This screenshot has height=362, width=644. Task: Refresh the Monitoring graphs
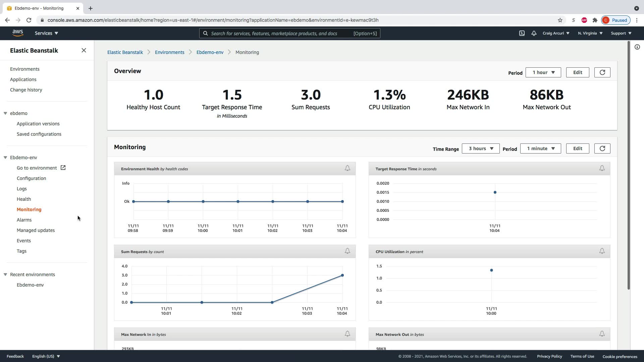[x=602, y=148]
